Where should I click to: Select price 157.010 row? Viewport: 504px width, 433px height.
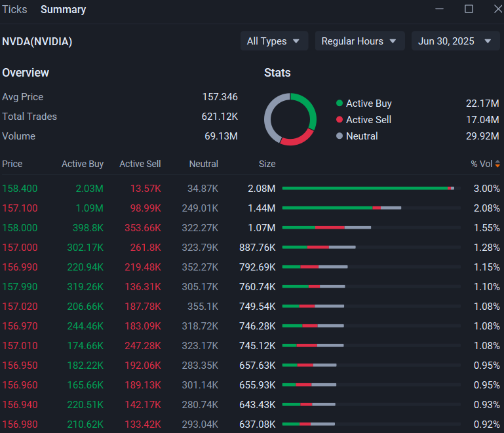pos(251,346)
